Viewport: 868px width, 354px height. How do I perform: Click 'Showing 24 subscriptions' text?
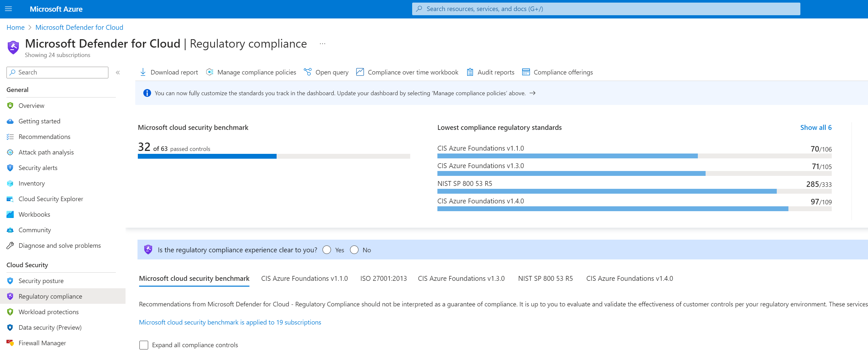[57, 55]
